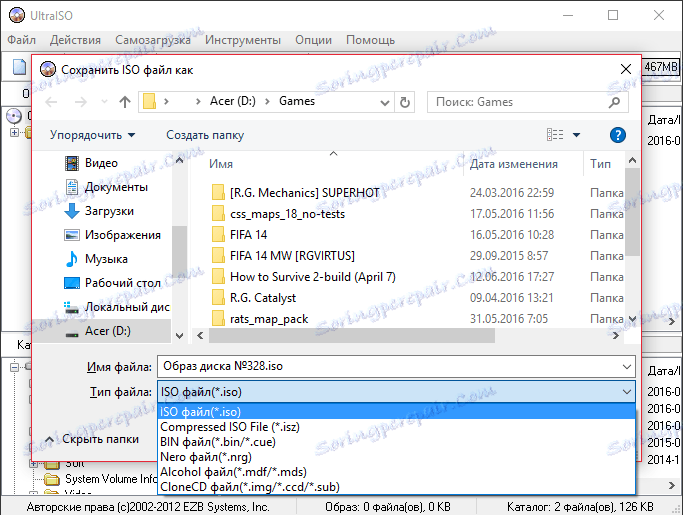The height and width of the screenshot is (515, 683).
Task: Choose Alcohol файл(*.mdf/*.mds) option
Action: coord(396,472)
